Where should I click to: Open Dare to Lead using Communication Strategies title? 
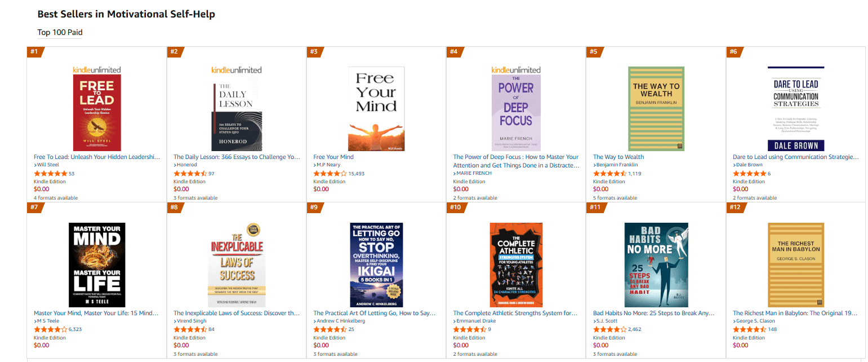795,157
